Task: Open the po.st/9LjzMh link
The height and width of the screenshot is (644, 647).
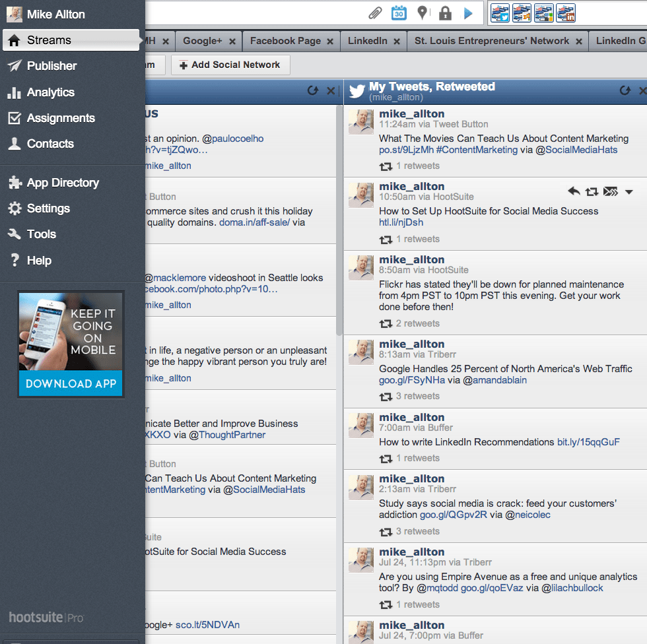Action: [x=406, y=150]
